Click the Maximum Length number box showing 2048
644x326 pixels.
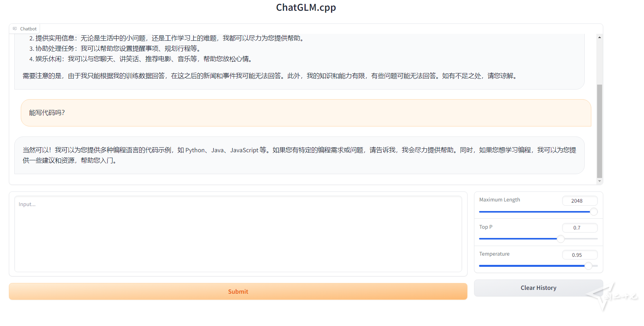(580, 201)
